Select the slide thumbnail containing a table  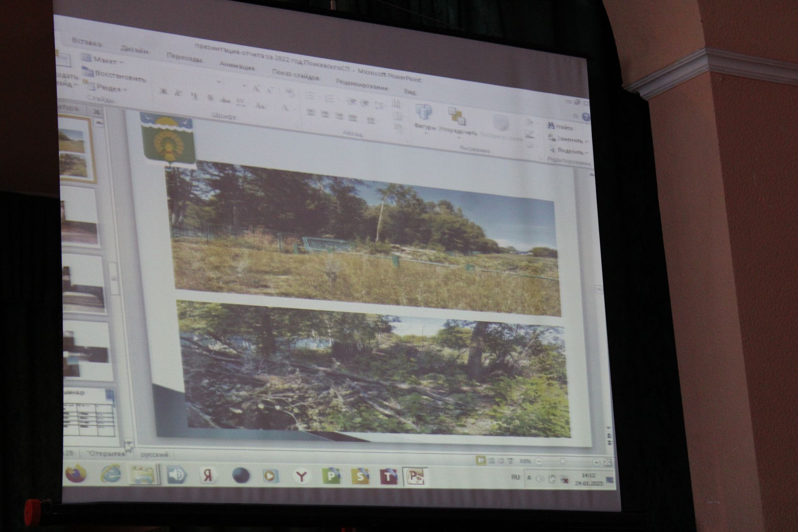89,414
